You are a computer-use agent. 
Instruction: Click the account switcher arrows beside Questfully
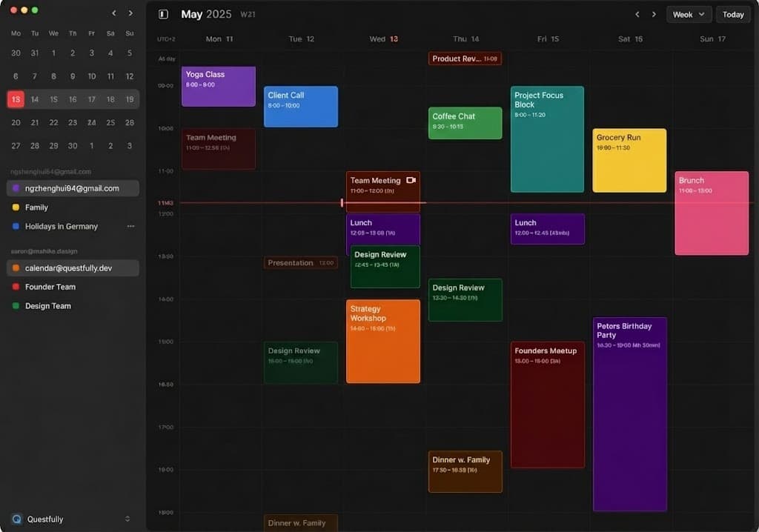coord(127,519)
